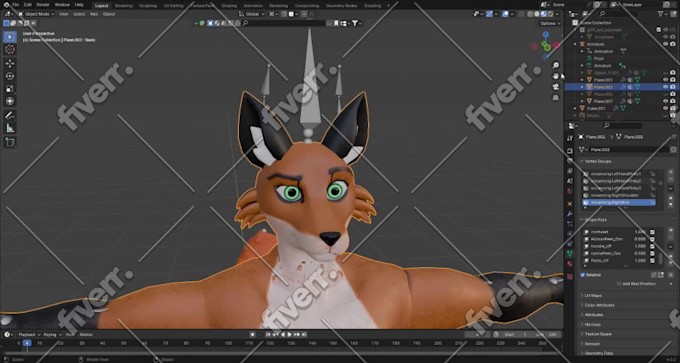Open the Object Data green triangle tab
The image size is (680, 363).
pyautogui.click(x=570, y=254)
